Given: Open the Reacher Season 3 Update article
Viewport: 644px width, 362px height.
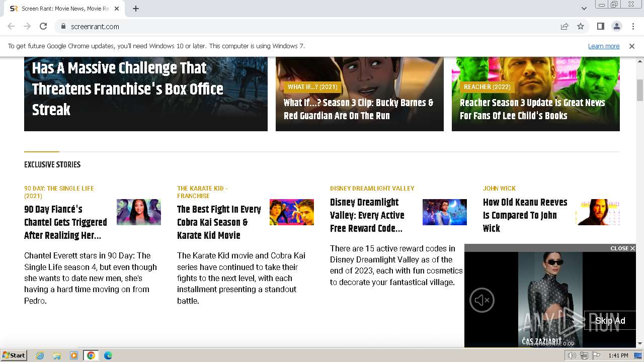Looking at the screenshot, I should 532,109.
